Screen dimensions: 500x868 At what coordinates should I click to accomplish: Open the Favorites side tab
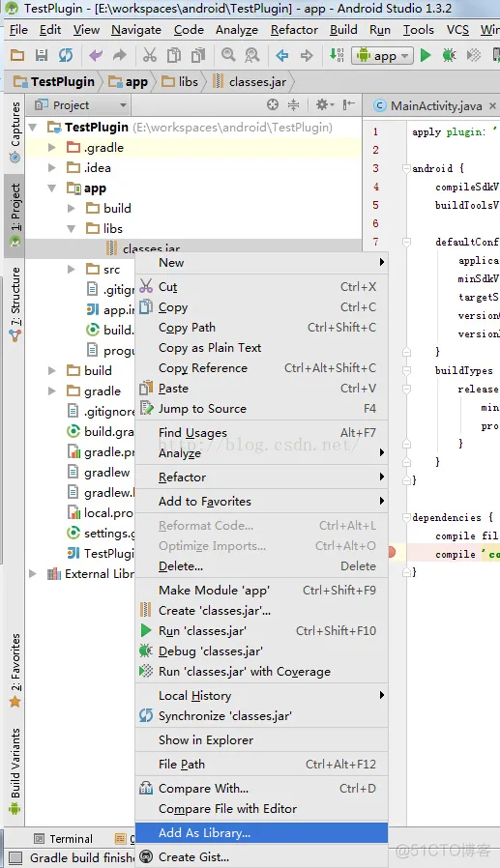click(x=15, y=671)
